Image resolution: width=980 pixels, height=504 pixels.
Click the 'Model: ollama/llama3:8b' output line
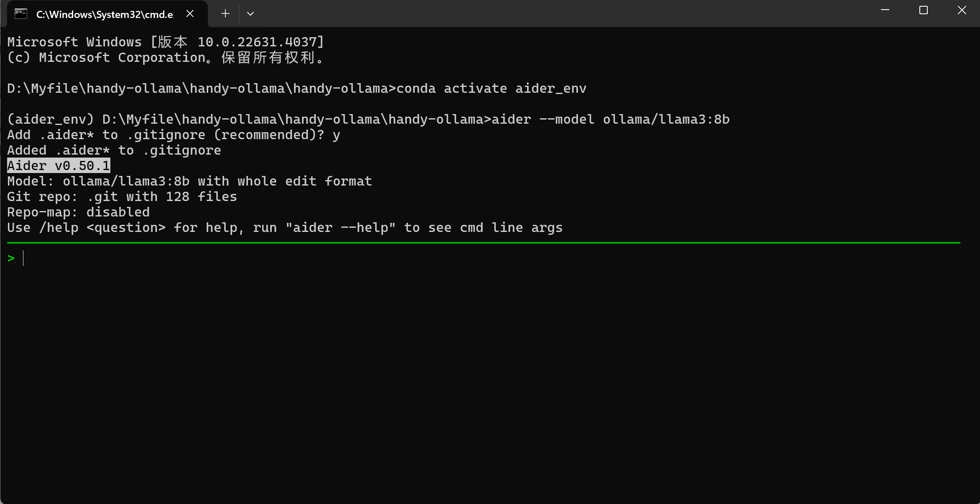189,181
